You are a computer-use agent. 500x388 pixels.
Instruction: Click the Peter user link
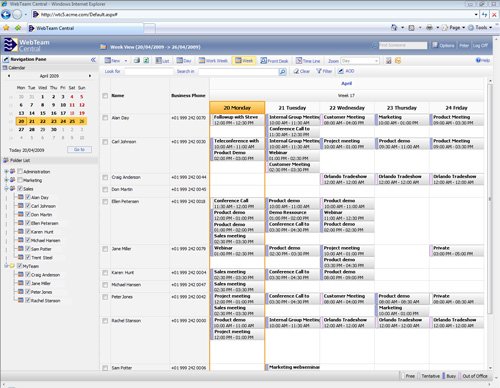coord(464,45)
